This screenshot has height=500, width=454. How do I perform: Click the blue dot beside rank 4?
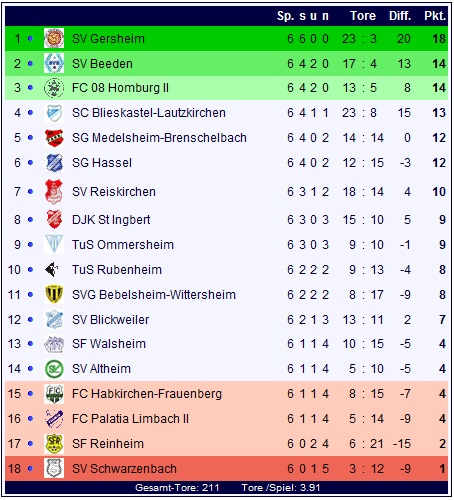[30, 113]
